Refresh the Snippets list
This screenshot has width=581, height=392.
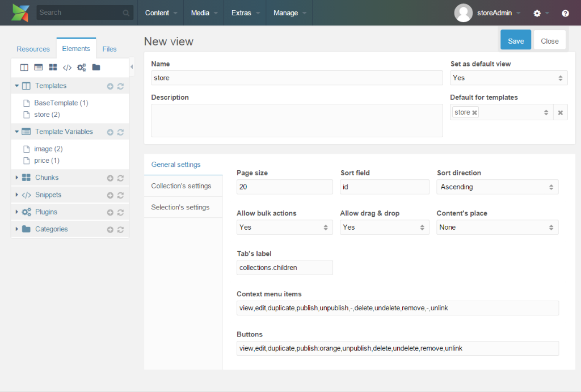120,195
